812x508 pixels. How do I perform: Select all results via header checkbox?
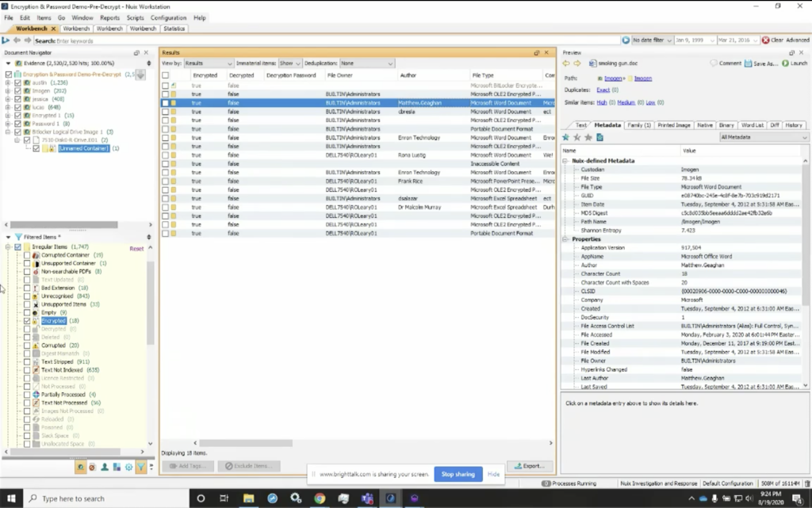(x=165, y=75)
